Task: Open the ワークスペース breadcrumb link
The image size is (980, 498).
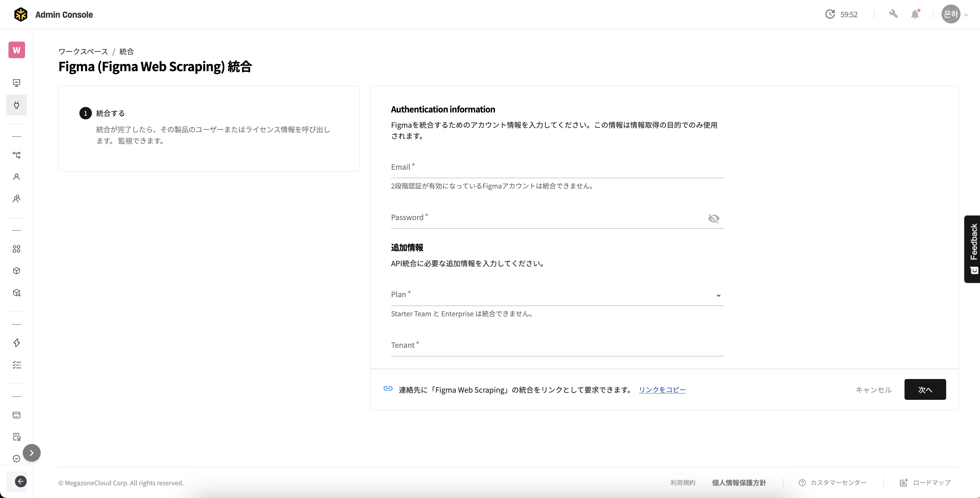Action: (x=83, y=51)
